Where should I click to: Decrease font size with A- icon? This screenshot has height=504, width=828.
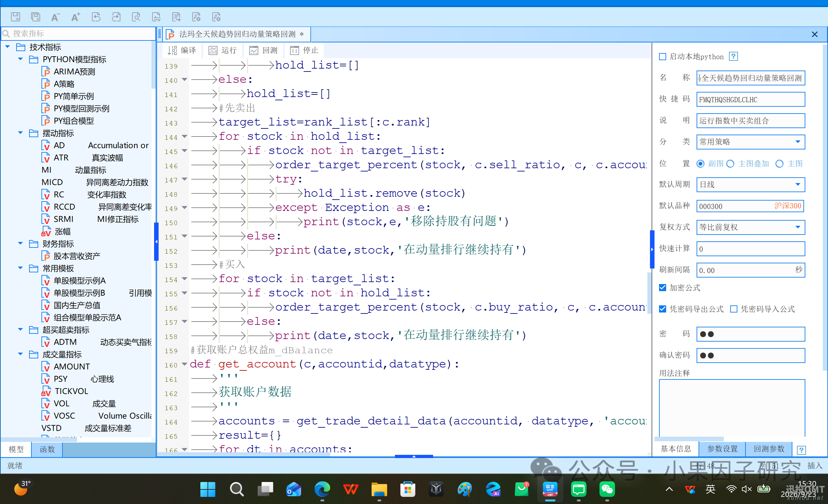pos(55,17)
